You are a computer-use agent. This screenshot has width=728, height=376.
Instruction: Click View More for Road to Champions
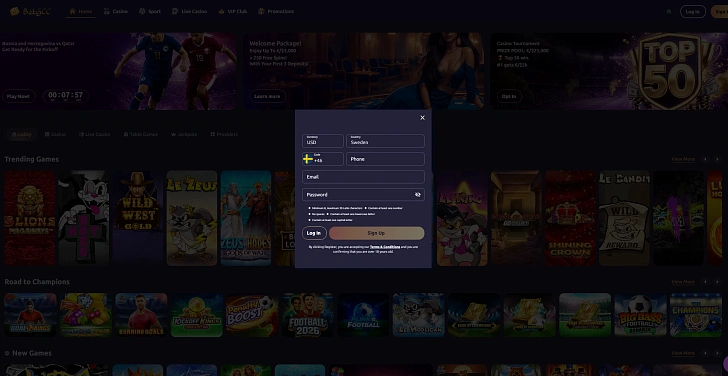tap(683, 282)
